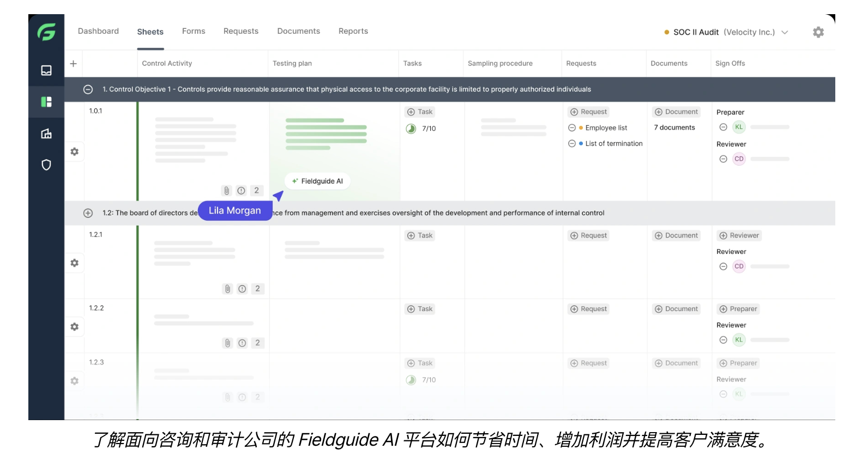Click the CD reviewer avatar in row 1.2.1
This screenshot has width=868, height=461.
pos(739,266)
